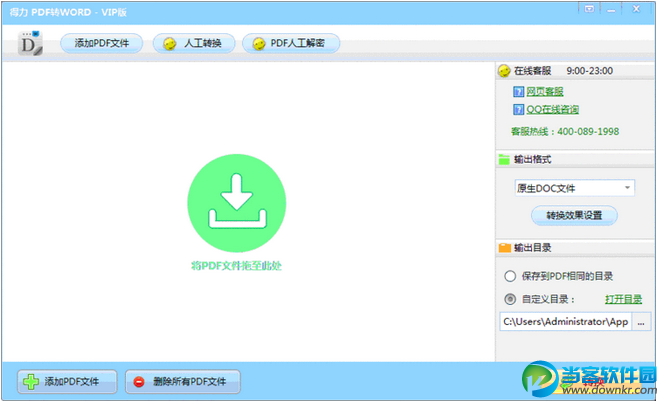
Task: Open 转换效果设置 settings
Action: tap(574, 215)
